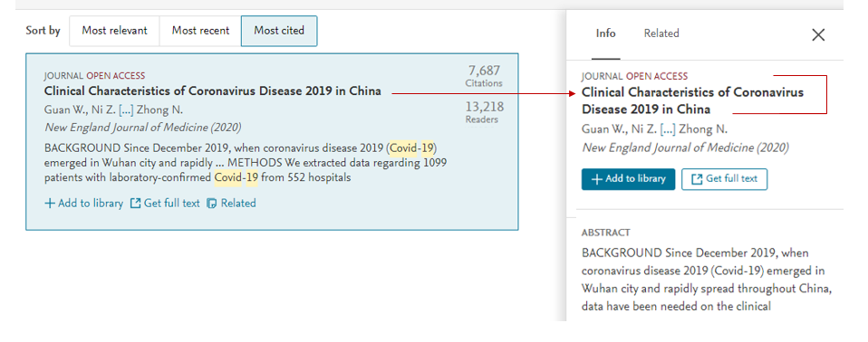868x342 pixels.
Task: Sort results by Most recent
Action: click(x=200, y=31)
